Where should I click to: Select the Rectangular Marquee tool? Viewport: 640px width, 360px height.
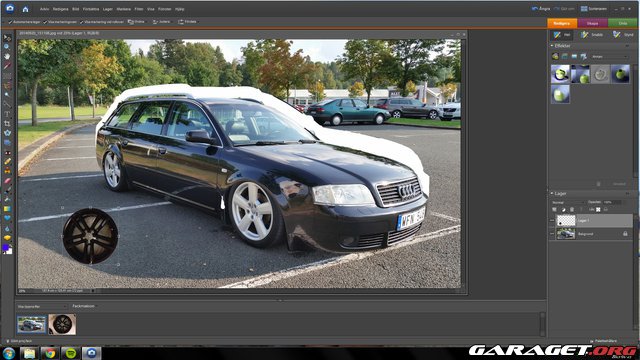pyautogui.click(x=7, y=76)
